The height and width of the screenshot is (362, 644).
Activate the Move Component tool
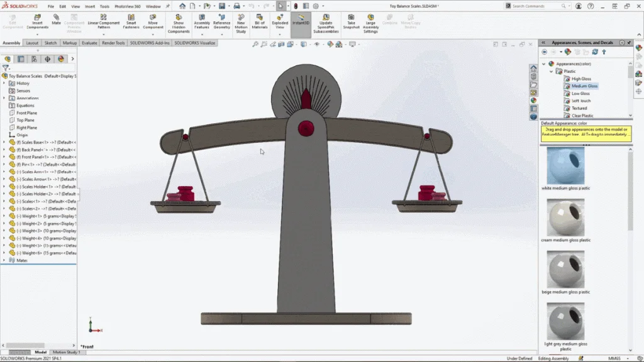(x=153, y=21)
